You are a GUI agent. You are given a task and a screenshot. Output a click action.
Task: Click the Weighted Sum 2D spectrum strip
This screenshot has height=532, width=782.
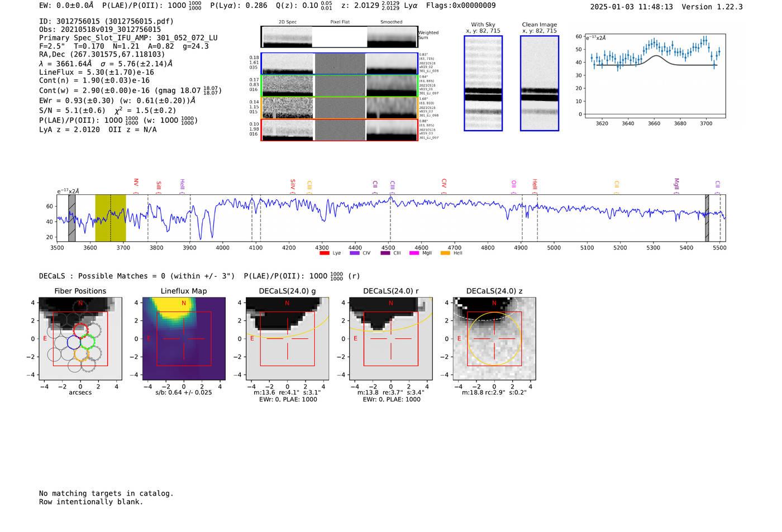coord(339,37)
